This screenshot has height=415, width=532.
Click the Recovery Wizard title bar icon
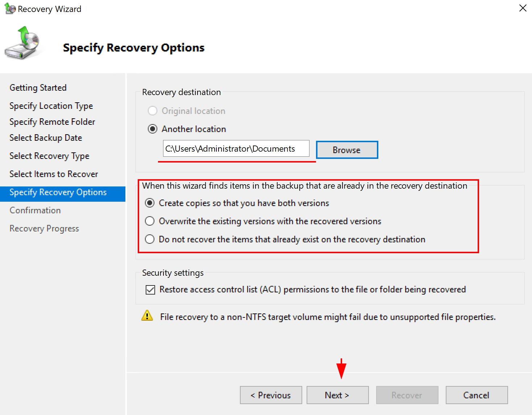coord(10,9)
